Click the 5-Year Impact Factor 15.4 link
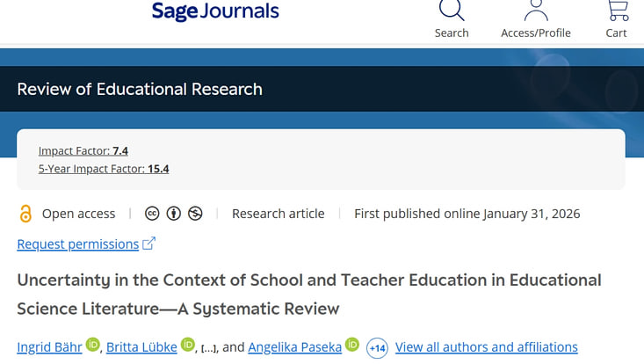Image resolution: width=644 pixels, height=364 pixels. point(104,169)
